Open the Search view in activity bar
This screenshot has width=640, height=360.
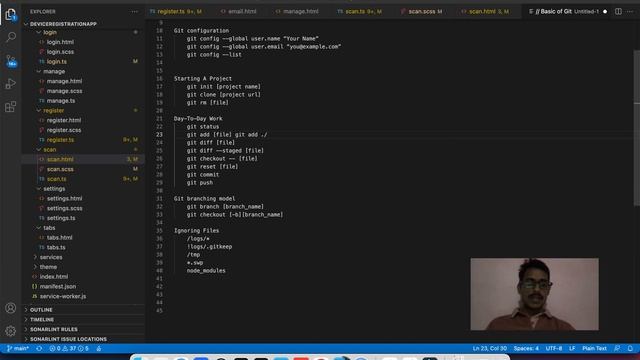coord(11,37)
